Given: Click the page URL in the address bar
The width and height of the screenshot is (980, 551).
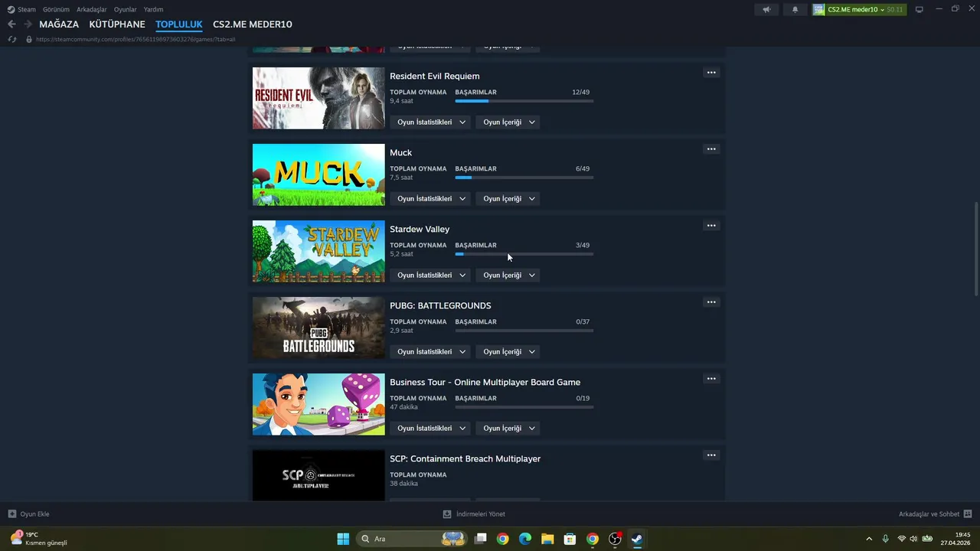Looking at the screenshot, I should (x=136, y=39).
